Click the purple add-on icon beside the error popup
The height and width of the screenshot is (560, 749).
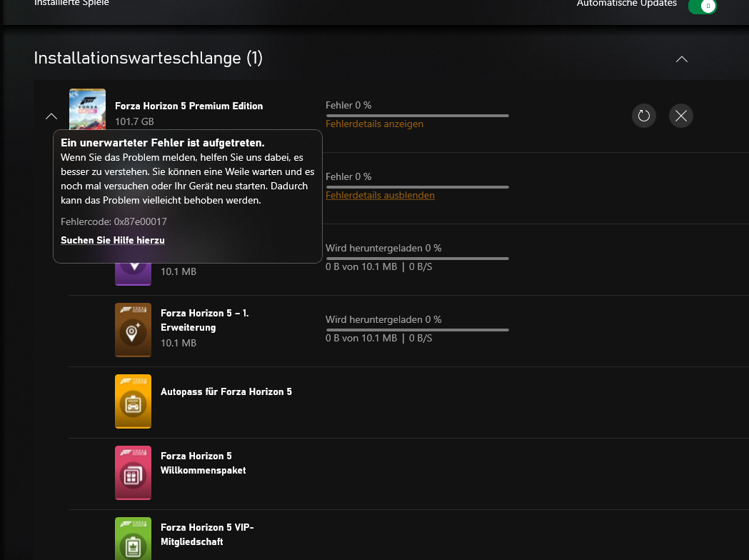point(133,274)
